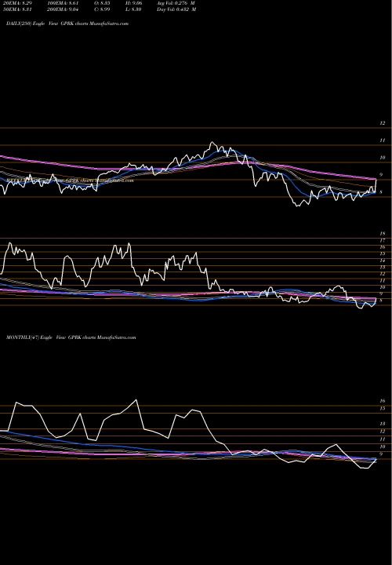Select the open price O: value
Viewport: 392px width, 565px height.
[x=103, y=2]
